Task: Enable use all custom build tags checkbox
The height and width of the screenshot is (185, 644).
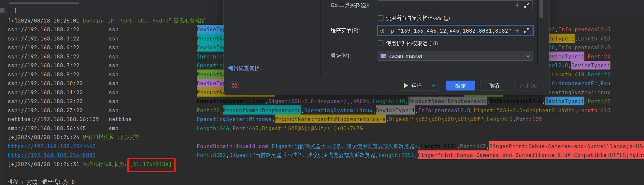Action: (x=380, y=18)
